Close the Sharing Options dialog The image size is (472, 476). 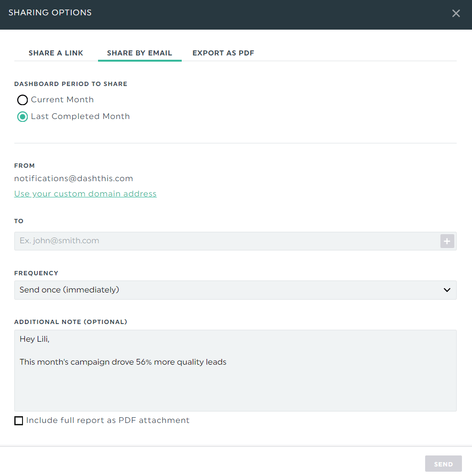click(x=456, y=13)
